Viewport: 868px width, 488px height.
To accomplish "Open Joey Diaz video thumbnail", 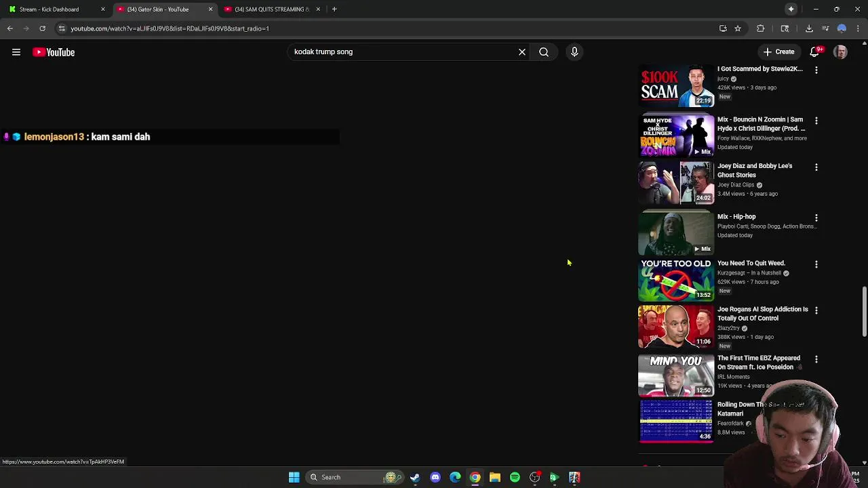I will point(676,182).
